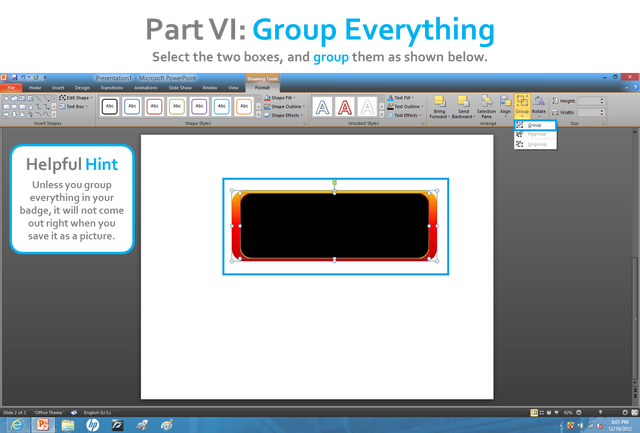Click the Redo icon in quick access toolbar

point(36,77)
